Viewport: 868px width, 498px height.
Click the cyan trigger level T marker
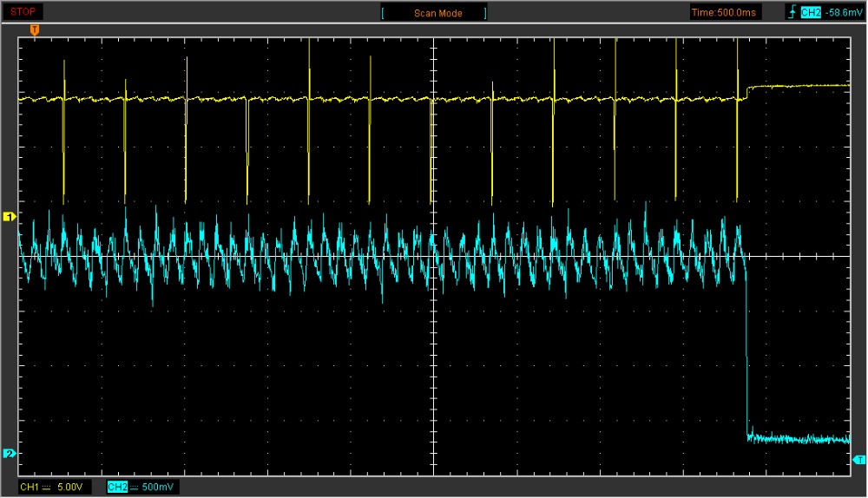point(858,459)
